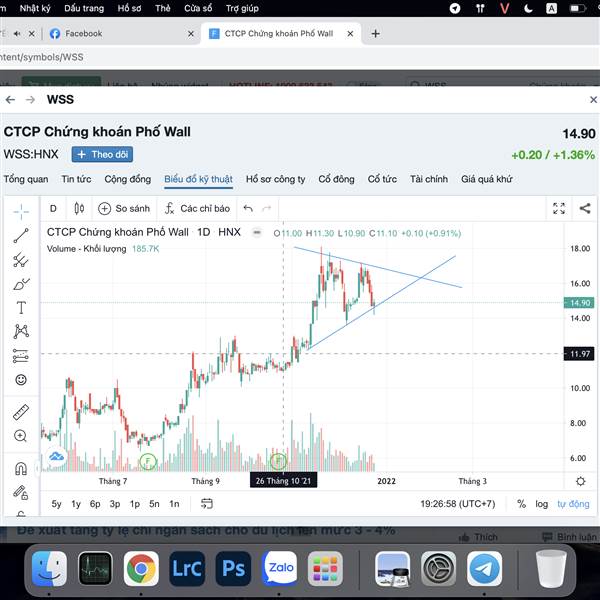
Task: Select the text annotation tool
Action: click(x=21, y=308)
